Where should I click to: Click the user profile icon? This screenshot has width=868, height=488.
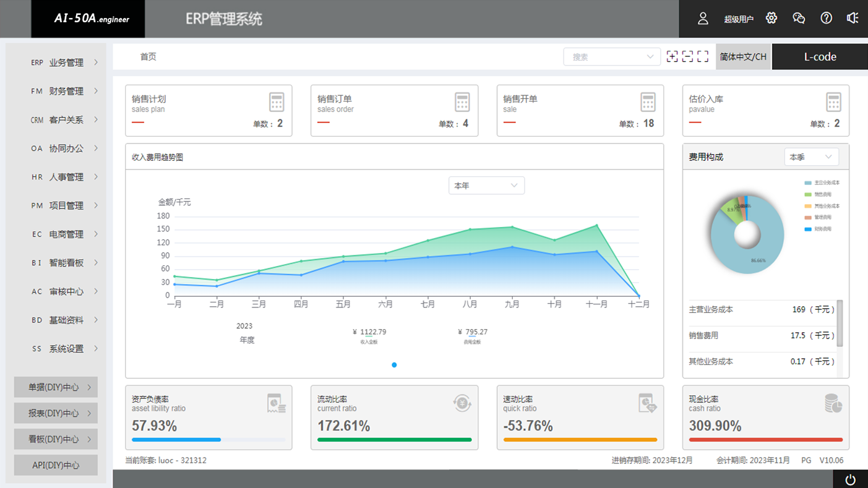tap(703, 19)
